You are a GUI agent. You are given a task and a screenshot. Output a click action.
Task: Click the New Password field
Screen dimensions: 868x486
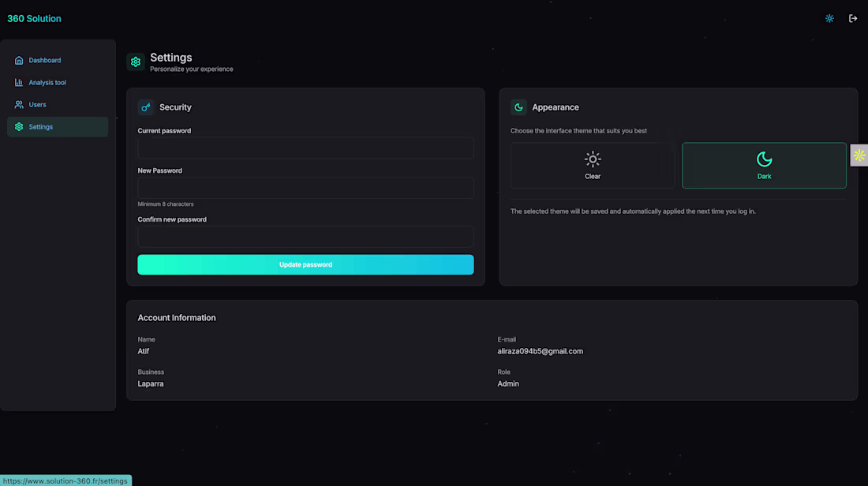click(305, 187)
